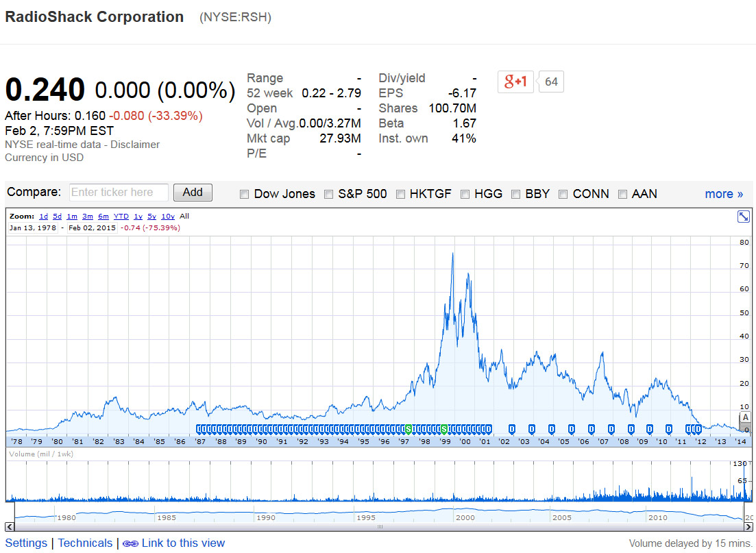Click the 52 week range 0.22 - 2.79
Image resolution: width=756 pixels, height=553 pixels.
[x=331, y=93]
